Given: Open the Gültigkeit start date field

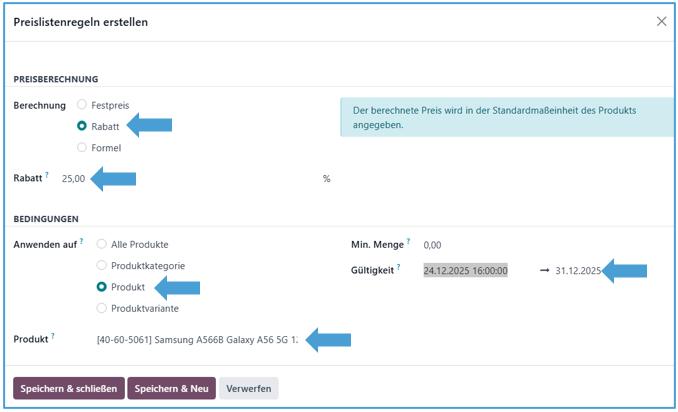Looking at the screenshot, I should (x=465, y=270).
